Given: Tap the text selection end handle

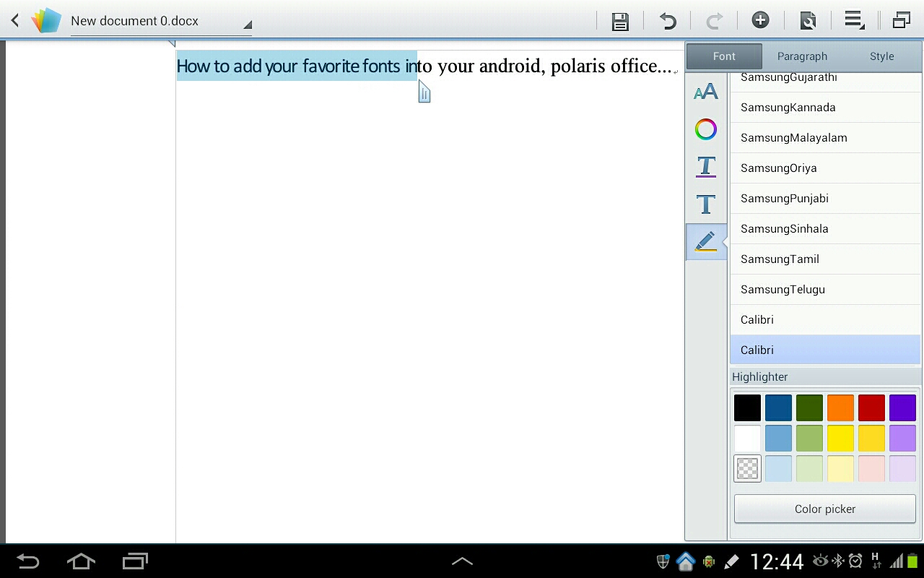Looking at the screenshot, I should pyautogui.click(x=424, y=92).
